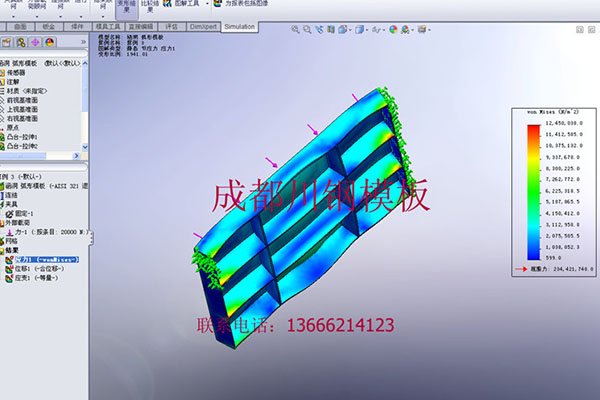Switch to the DimXpert tab
Viewport: 600px width, 400px height.
[203, 27]
